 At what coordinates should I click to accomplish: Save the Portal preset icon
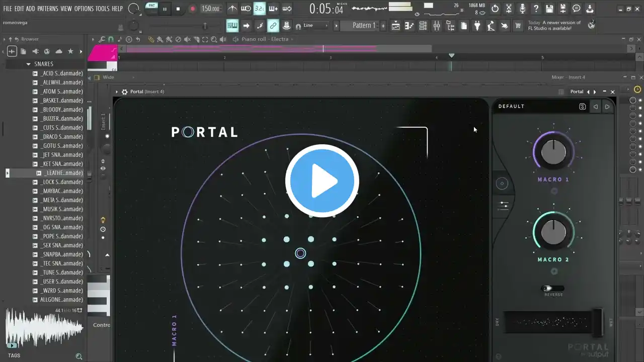pyautogui.click(x=583, y=107)
